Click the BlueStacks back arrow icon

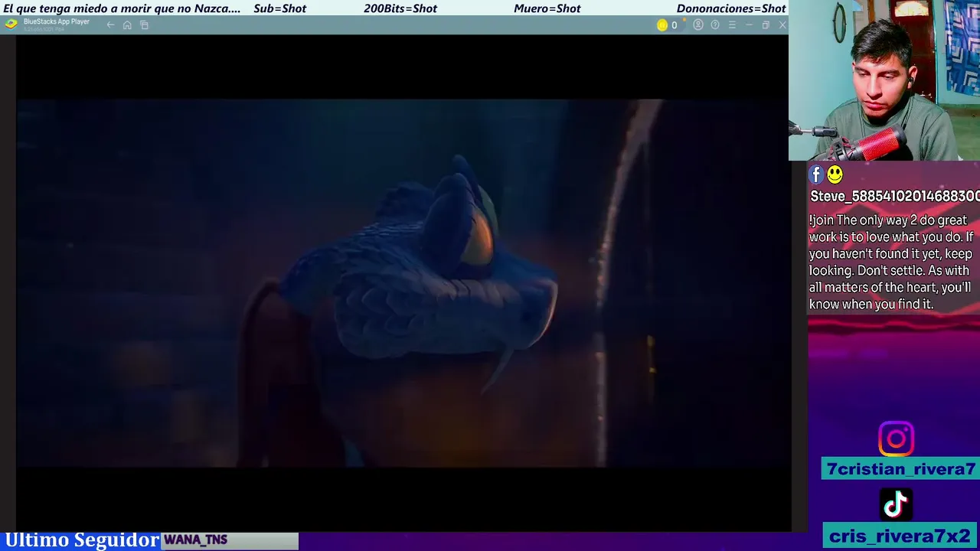[x=110, y=25]
